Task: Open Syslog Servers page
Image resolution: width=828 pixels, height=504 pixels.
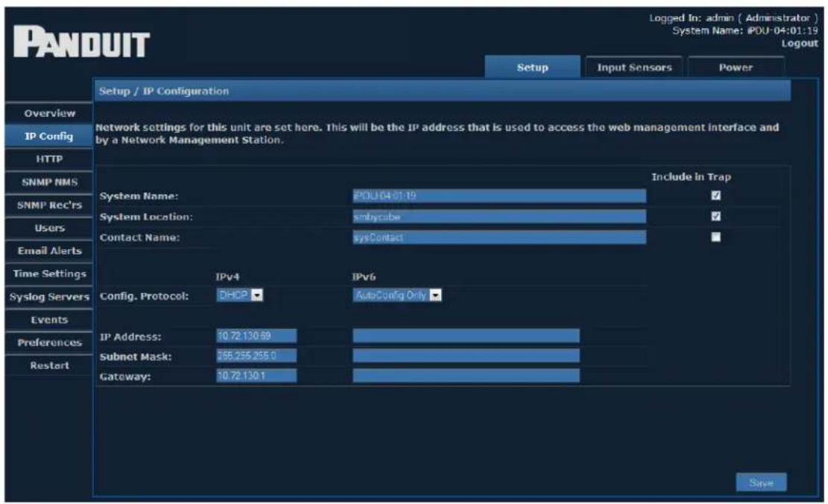Action: point(49,297)
